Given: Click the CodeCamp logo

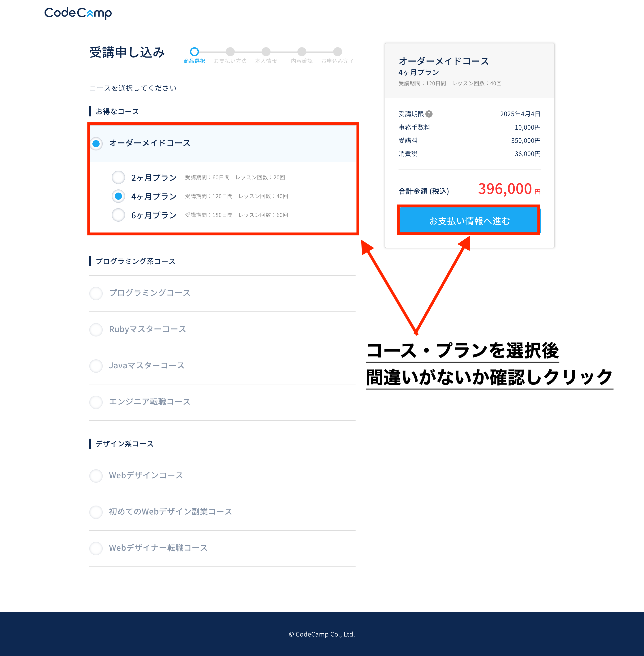Looking at the screenshot, I should tap(78, 13).
